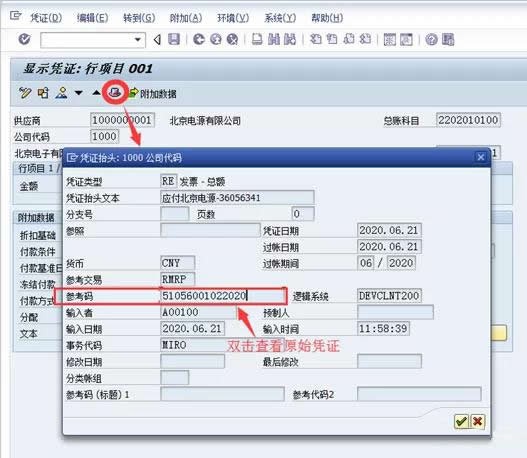Open document header hat icon
This screenshot has height=458, width=527.
pos(115,92)
